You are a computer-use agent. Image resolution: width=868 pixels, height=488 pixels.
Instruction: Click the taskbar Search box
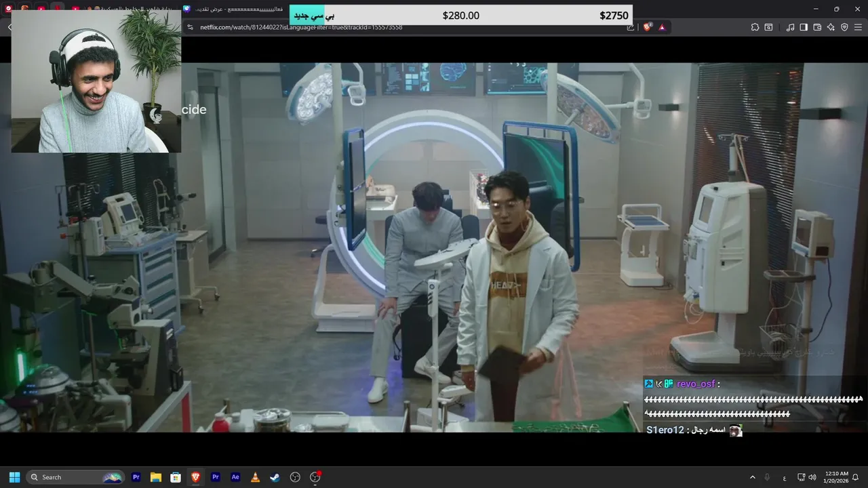coord(75,477)
